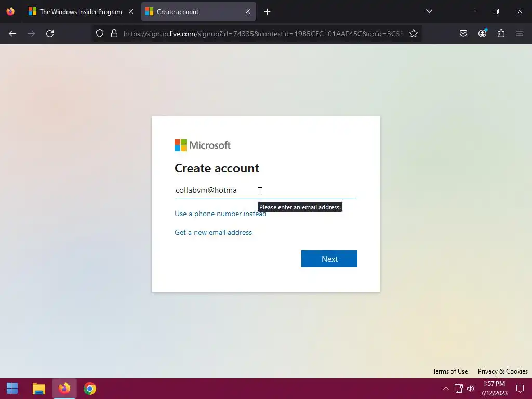Close the Create account tab

click(x=248, y=11)
